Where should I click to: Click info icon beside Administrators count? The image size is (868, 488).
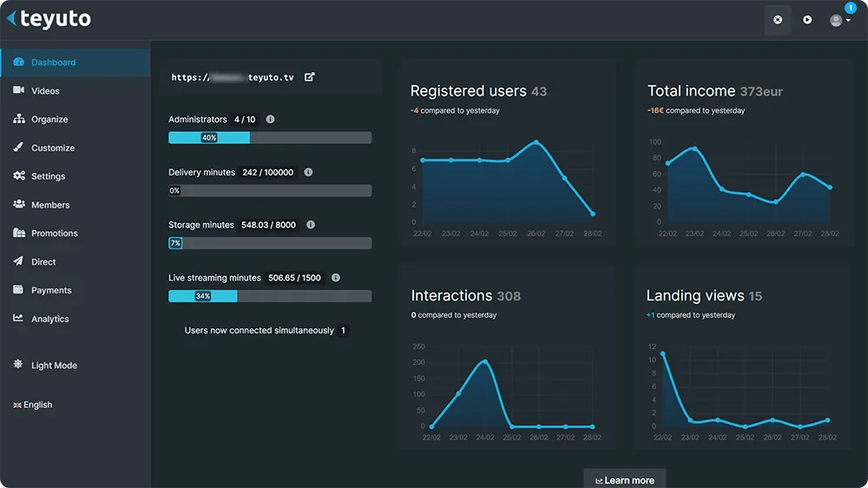click(x=270, y=119)
